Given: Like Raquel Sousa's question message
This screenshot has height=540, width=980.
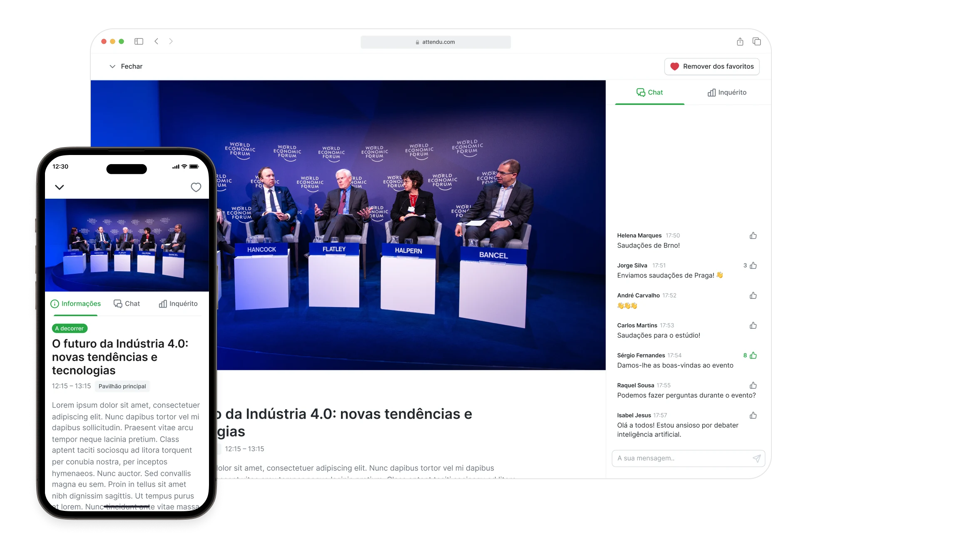Looking at the screenshot, I should point(753,386).
